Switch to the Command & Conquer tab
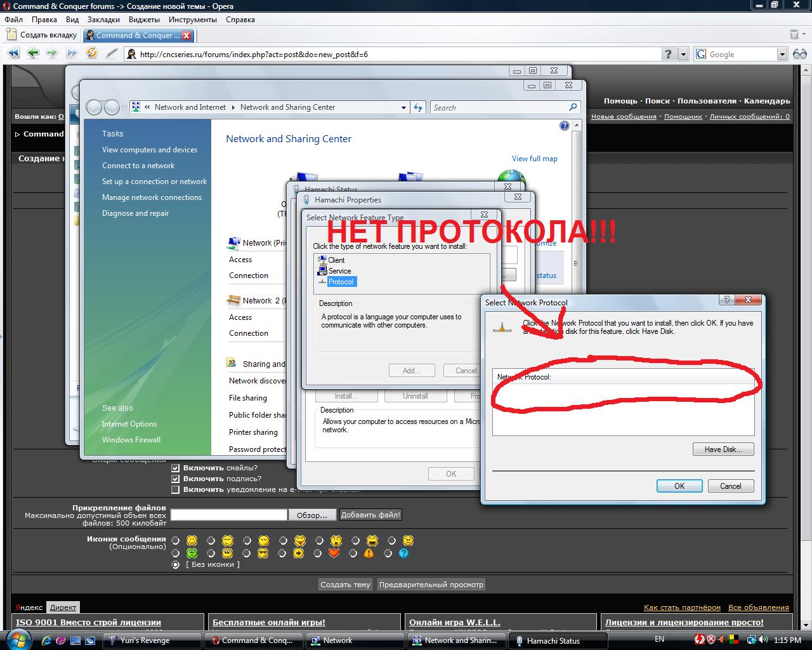The image size is (812, 650). 138,36
